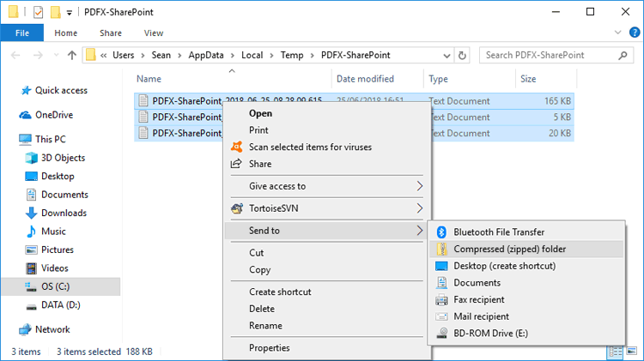644x361 pixels.
Task: Click the refresh button beside address bar
Action: tap(462, 56)
